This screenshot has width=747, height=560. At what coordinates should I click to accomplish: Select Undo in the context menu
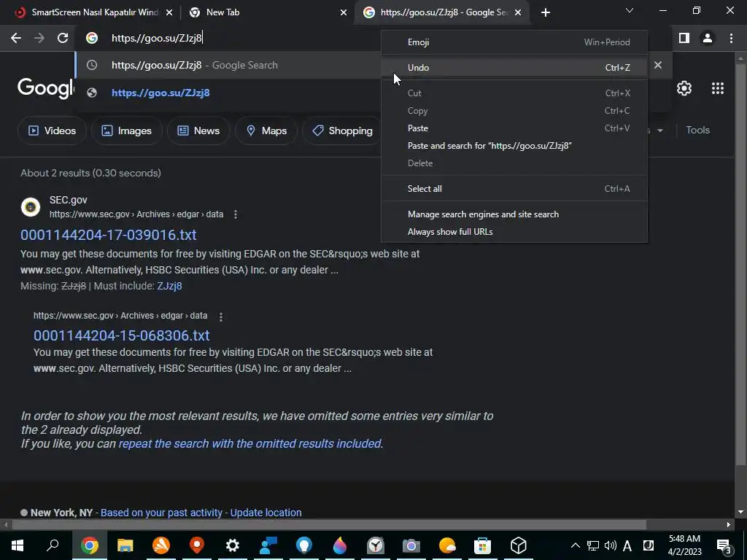click(514, 68)
